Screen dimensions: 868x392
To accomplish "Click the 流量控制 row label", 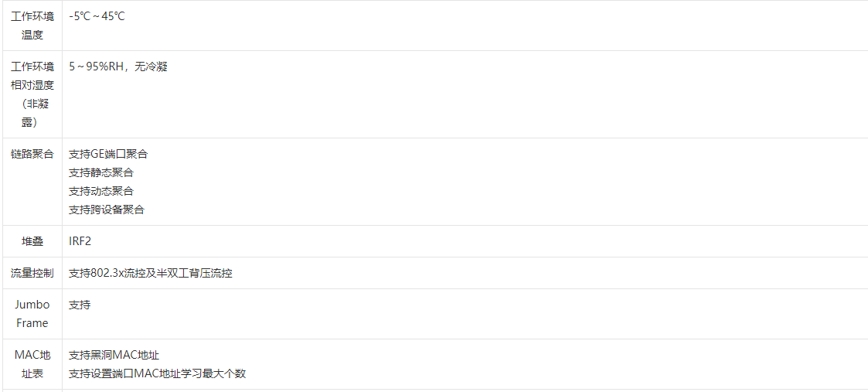I will pos(32,273).
